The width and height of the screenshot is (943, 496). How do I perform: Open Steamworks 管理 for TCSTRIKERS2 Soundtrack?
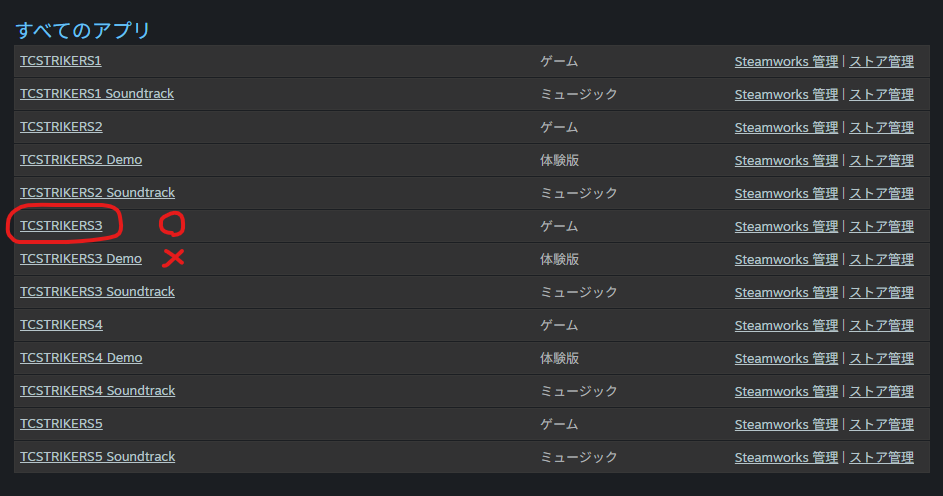[x=786, y=194]
